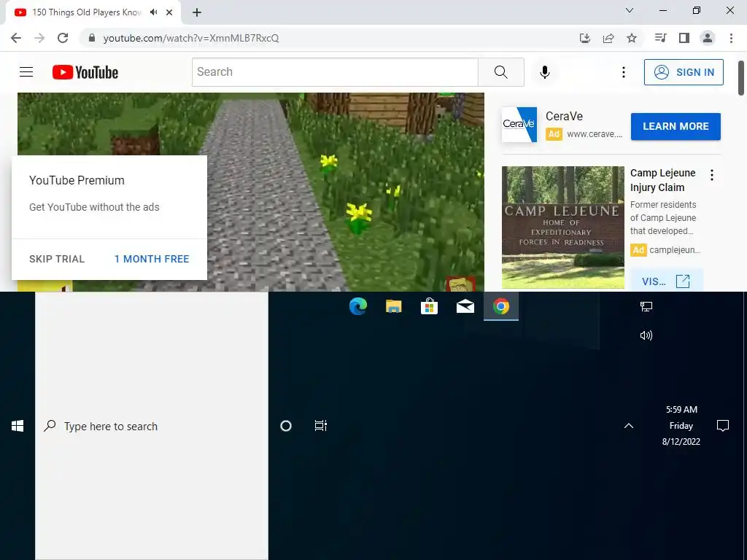The width and height of the screenshot is (747, 560).
Task: Expand the tab search chevron
Action: [630, 10]
